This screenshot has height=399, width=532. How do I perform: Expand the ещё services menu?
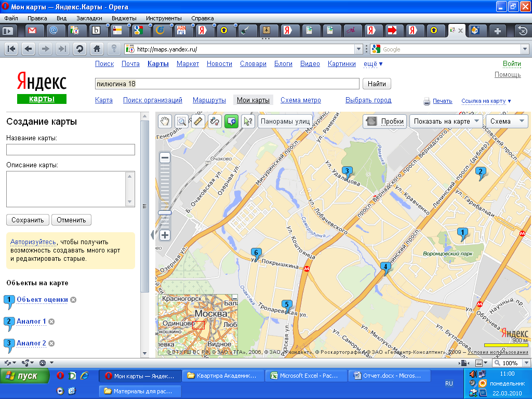(373, 64)
